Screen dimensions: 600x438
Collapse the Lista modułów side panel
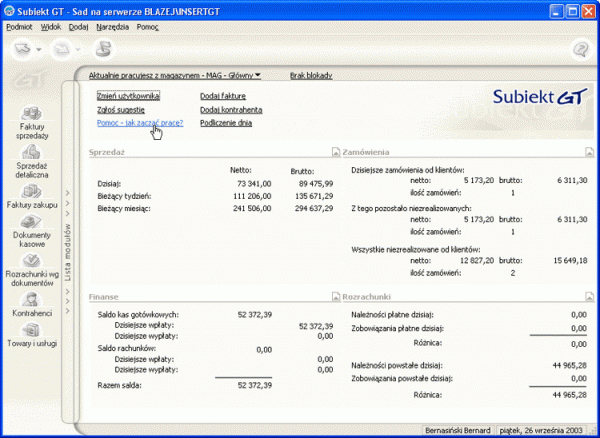(67, 250)
